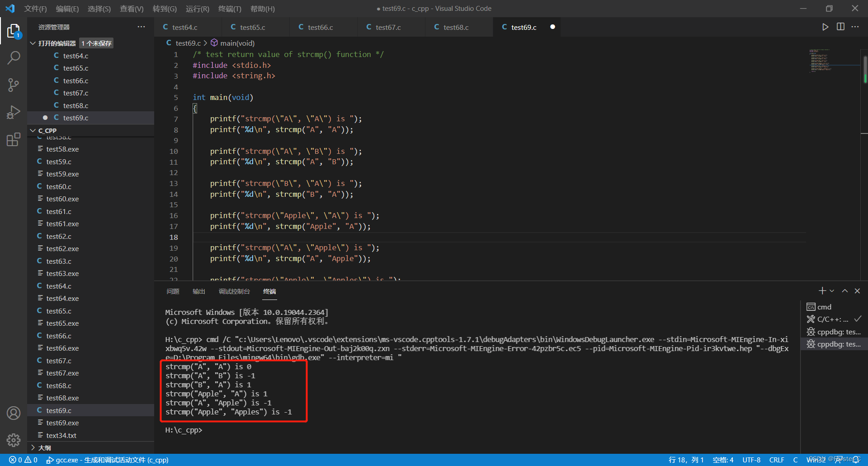Change the UTF-8 file encoding
Viewport: 868px width, 466px height.
click(x=751, y=460)
